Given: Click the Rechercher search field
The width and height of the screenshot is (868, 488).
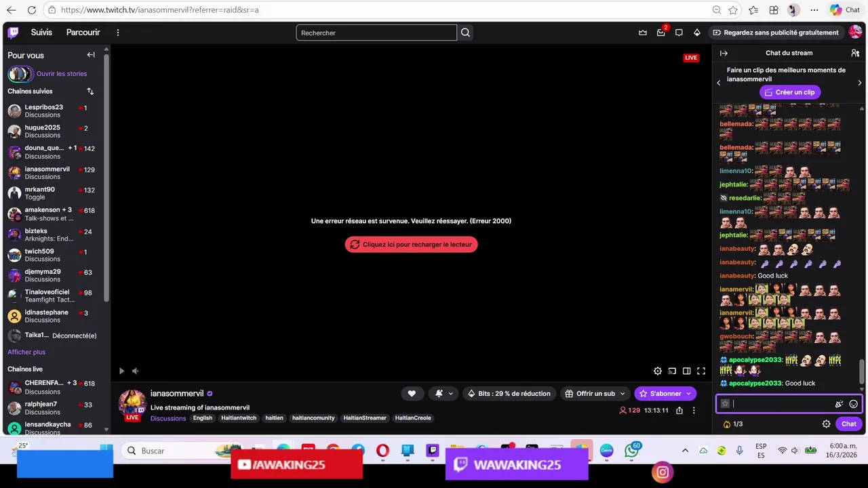Looking at the screenshot, I should point(376,33).
